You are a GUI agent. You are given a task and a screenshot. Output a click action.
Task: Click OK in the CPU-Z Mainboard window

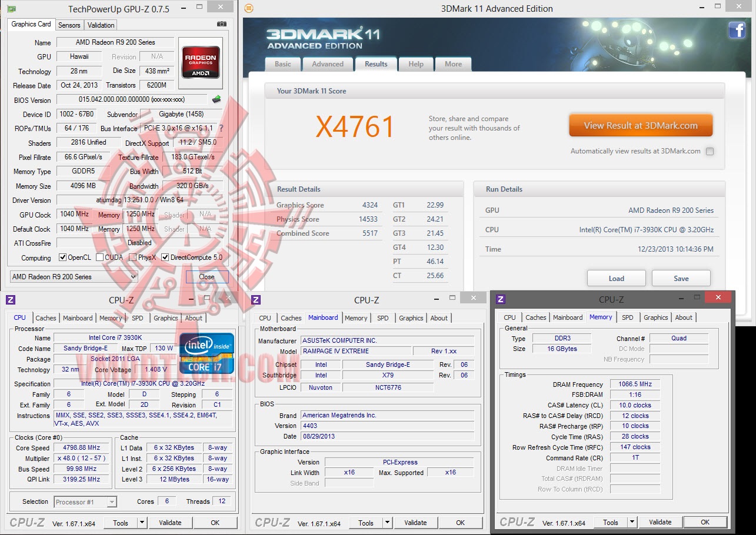pyautogui.click(x=461, y=523)
